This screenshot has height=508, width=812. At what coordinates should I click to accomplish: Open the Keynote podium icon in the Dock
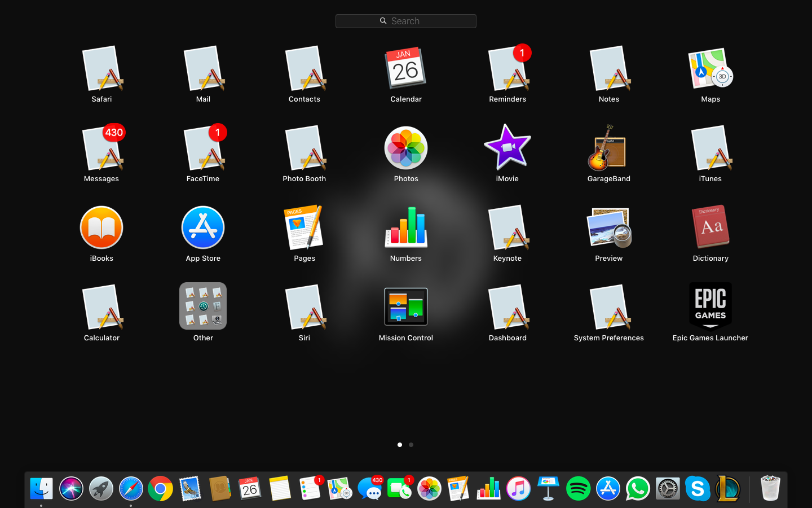pos(548,489)
